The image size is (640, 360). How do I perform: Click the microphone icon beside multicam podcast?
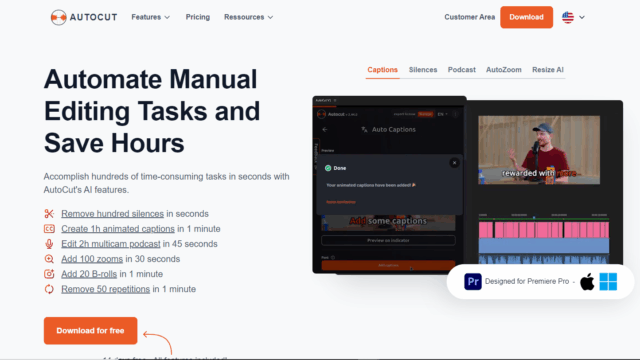click(x=49, y=244)
